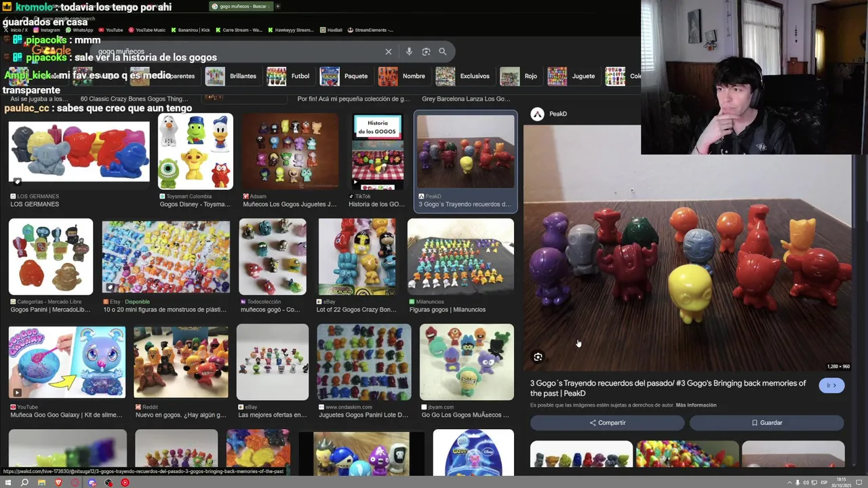Select the Nombre filter chip

pyautogui.click(x=403, y=76)
